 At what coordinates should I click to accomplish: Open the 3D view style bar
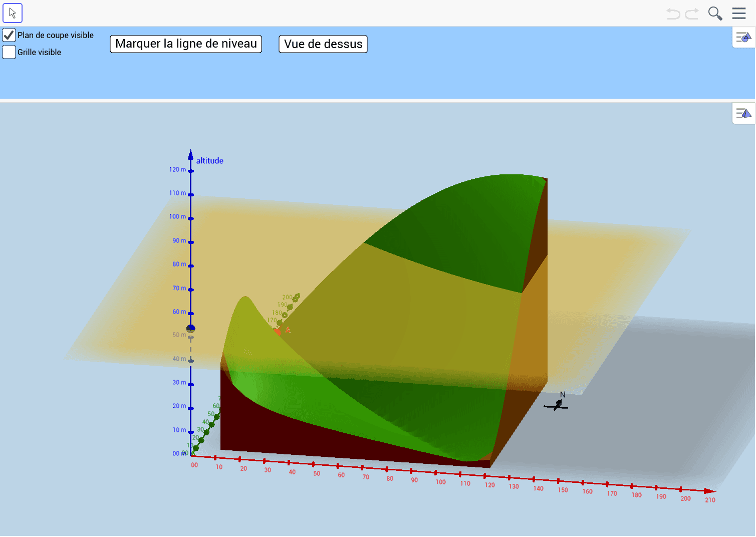tap(743, 113)
